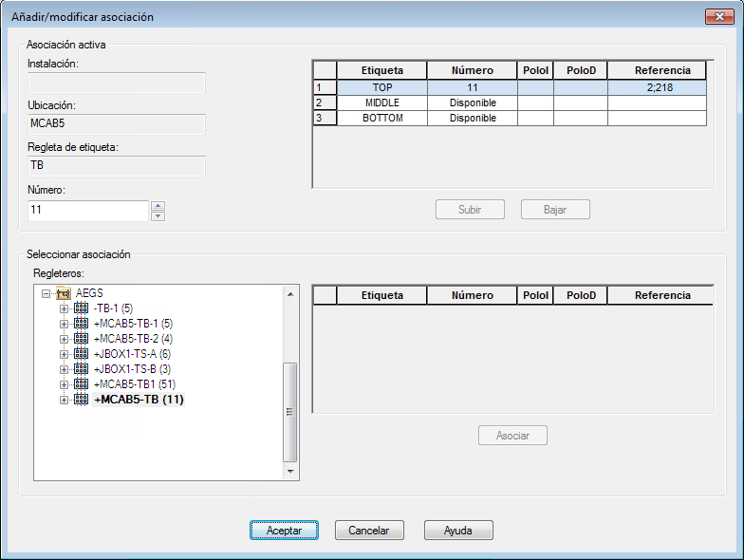This screenshot has width=744, height=560.
Task: Select the AEGS tree item label
Action: click(89, 293)
